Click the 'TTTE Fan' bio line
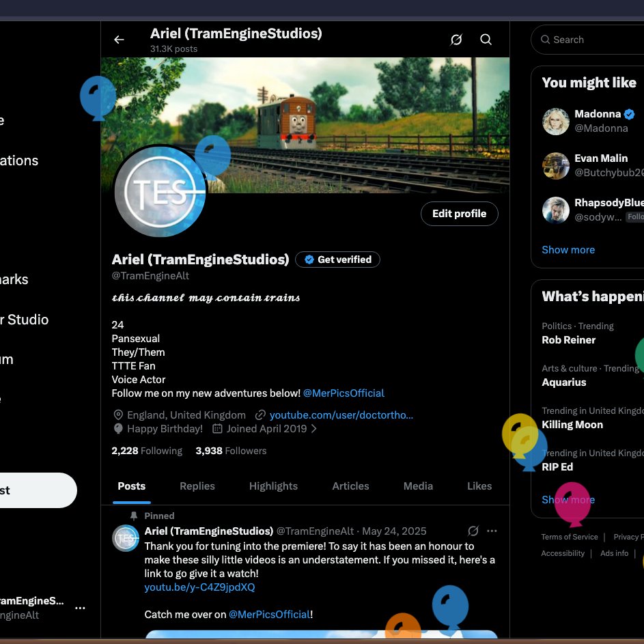Image resolution: width=644 pixels, height=644 pixels. 133,366
